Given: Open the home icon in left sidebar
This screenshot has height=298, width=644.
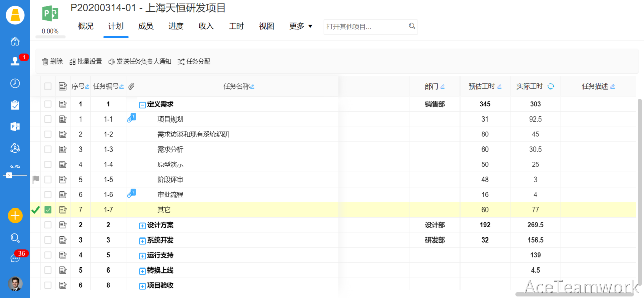Looking at the screenshot, I should (x=15, y=41).
